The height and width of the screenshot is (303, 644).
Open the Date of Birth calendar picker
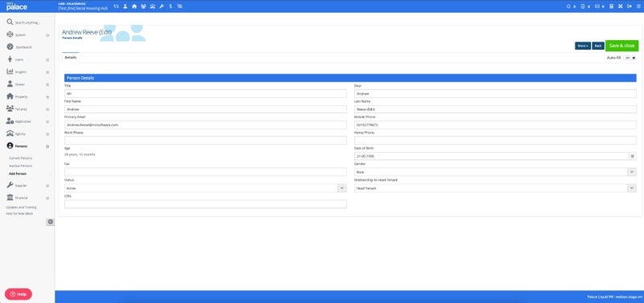click(632, 156)
